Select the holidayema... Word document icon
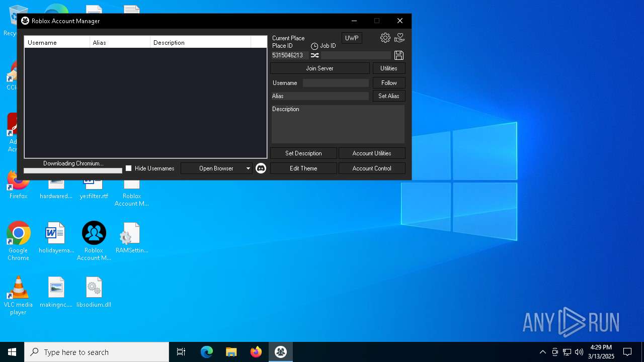The height and width of the screenshot is (362, 644). coord(56,238)
